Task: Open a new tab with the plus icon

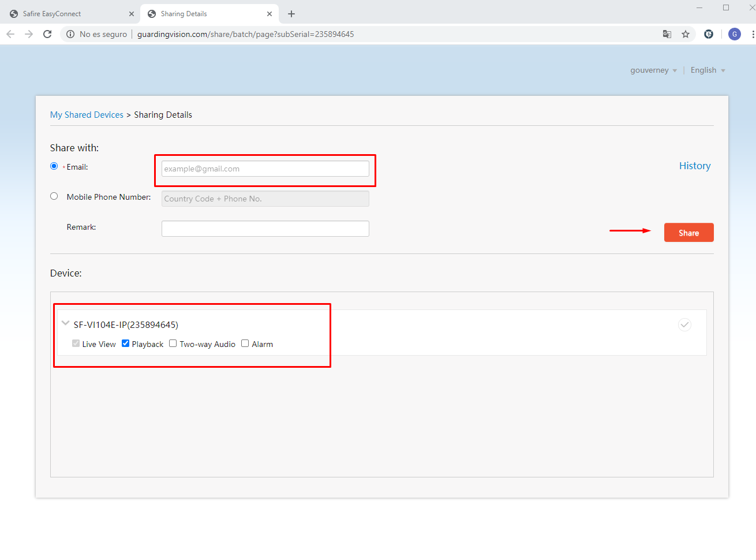Action: click(x=291, y=14)
